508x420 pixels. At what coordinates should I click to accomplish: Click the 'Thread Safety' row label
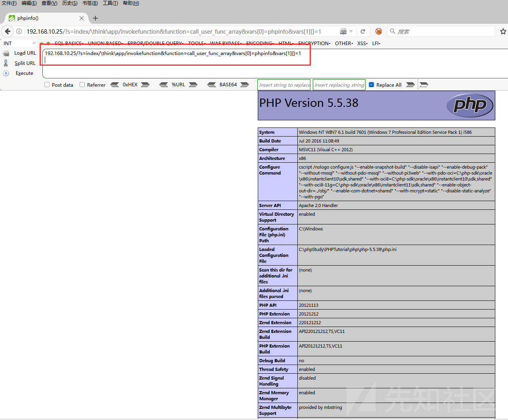coord(274,369)
